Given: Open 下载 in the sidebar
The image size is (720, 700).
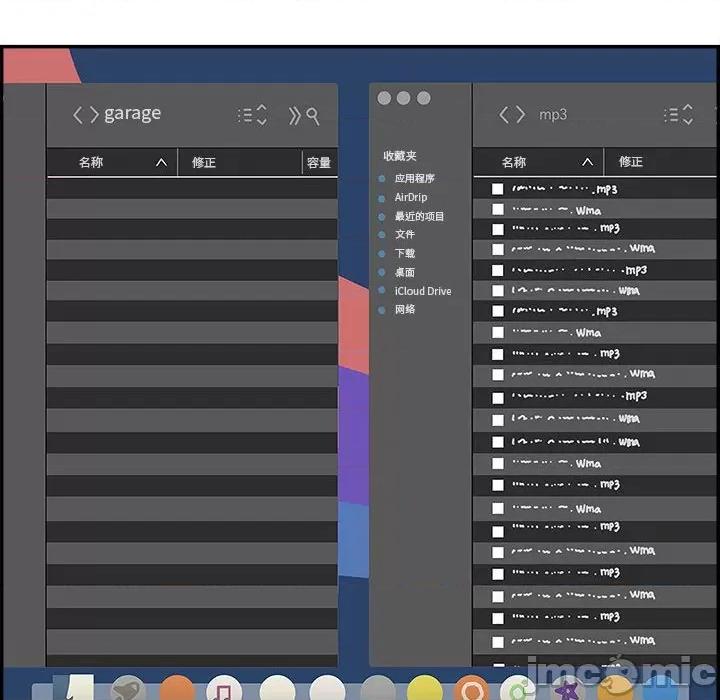Looking at the screenshot, I should click(405, 253).
